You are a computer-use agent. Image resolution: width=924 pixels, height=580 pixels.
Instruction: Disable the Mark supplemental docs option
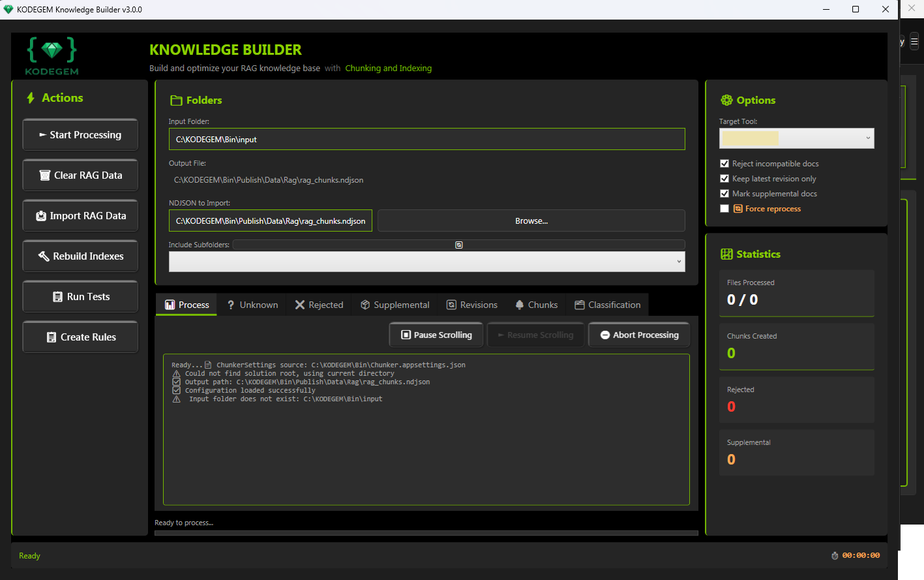pos(724,194)
